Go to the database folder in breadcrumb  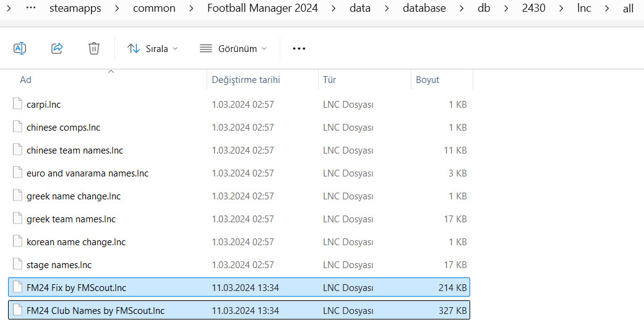click(x=424, y=8)
